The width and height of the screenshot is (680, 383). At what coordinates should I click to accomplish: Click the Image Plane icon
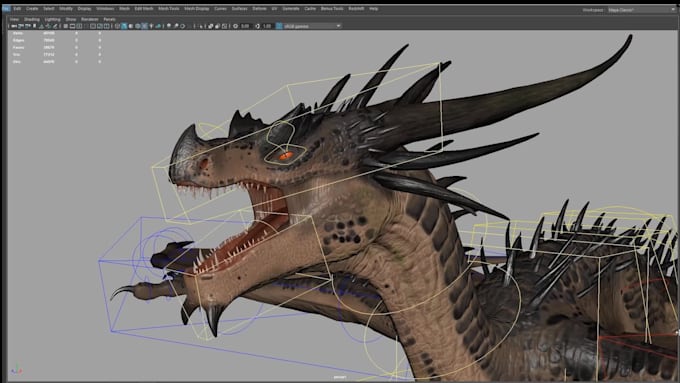(x=42, y=26)
